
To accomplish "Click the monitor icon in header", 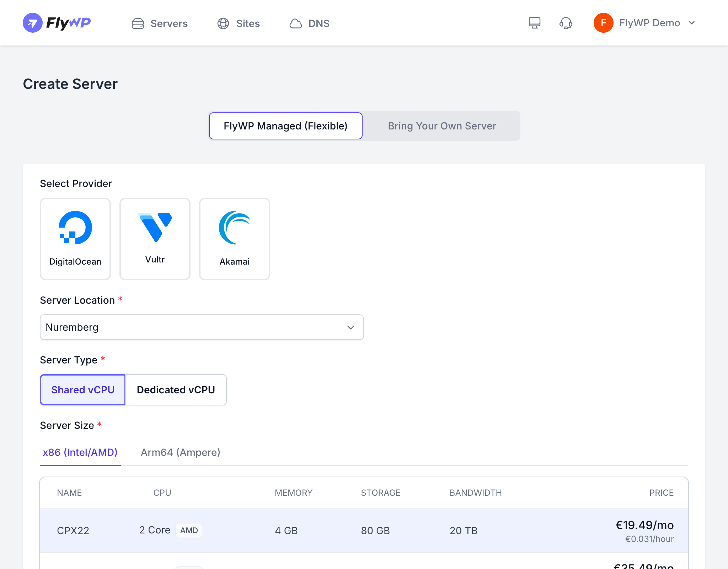I will [x=534, y=23].
